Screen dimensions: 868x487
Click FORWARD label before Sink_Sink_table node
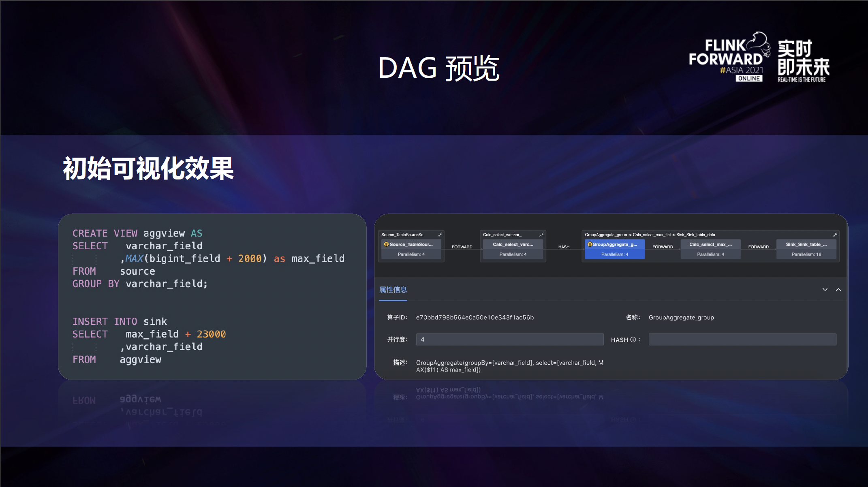[x=759, y=247]
